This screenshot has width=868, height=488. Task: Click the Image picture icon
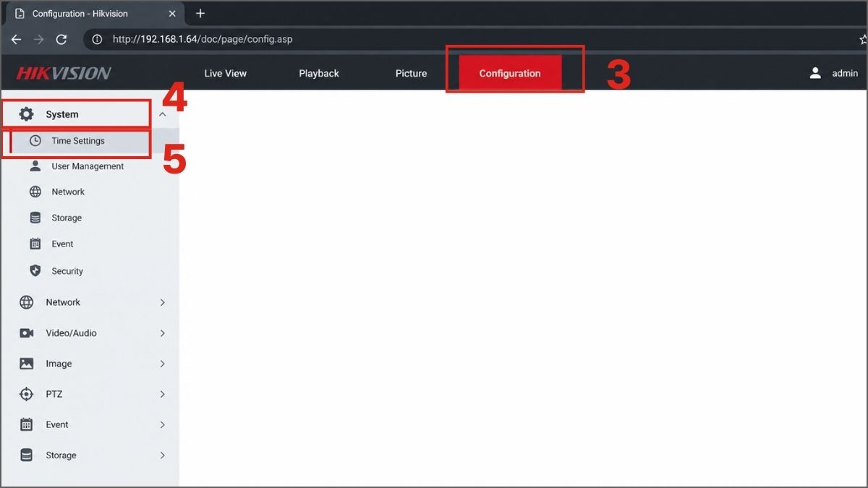[x=27, y=364]
